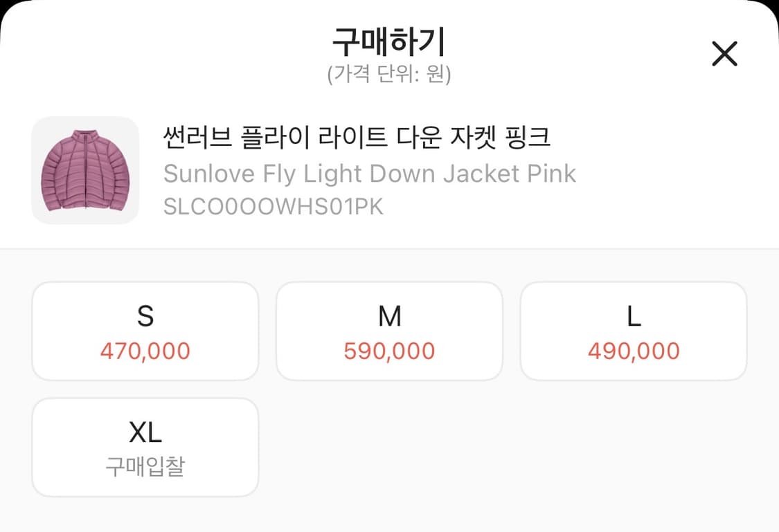Select the letter L label in size card
This screenshot has width=779, height=532.
coord(634,317)
